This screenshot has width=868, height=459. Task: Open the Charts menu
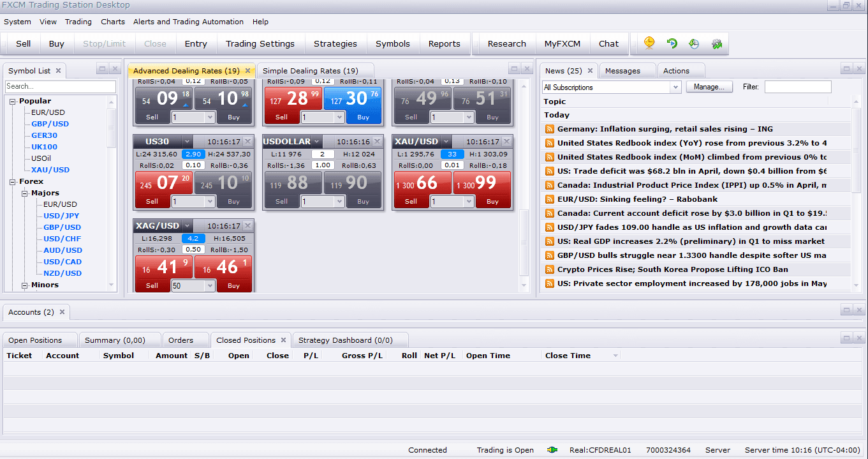(112, 22)
